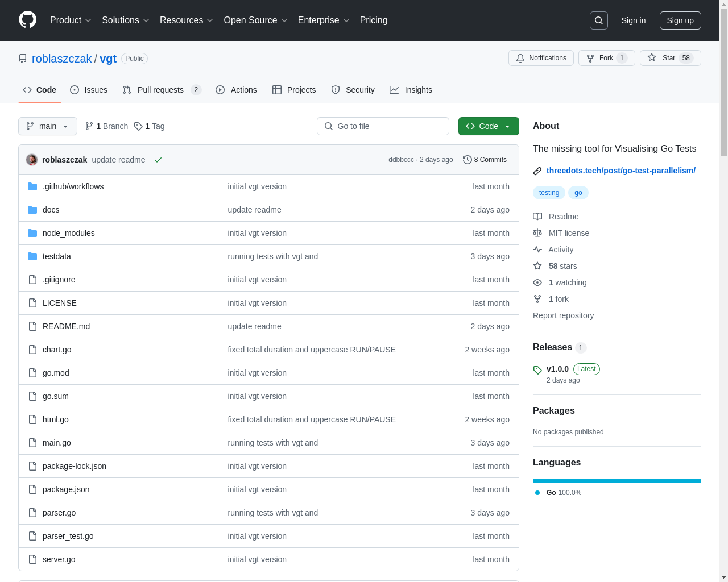Click the go topic tag
Viewport: 728px width, 582px height.
click(x=578, y=193)
